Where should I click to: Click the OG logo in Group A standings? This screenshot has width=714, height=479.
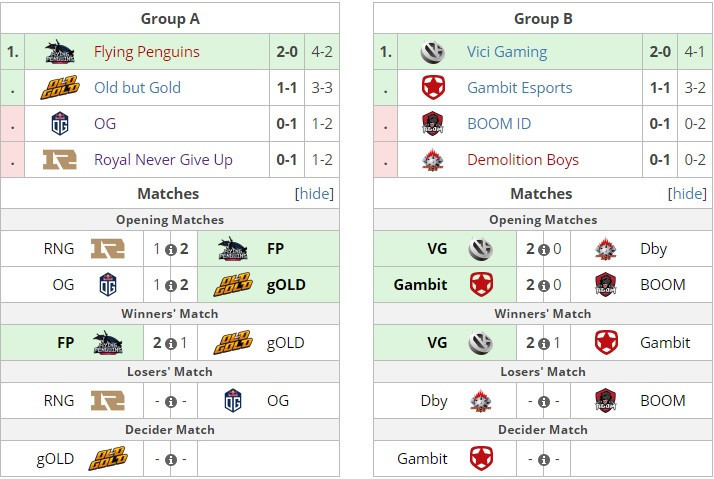(60, 123)
